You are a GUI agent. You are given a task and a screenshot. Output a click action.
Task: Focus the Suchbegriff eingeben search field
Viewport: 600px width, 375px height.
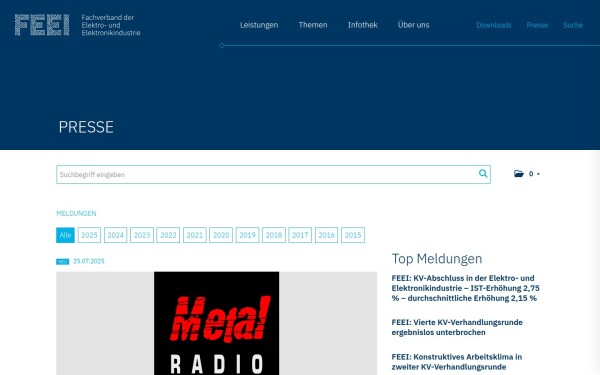pyautogui.click(x=273, y=174)
